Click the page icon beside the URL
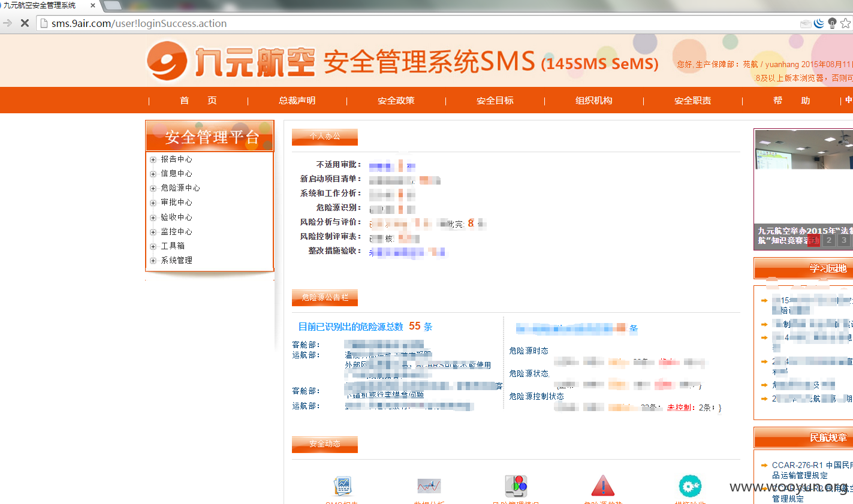 (44, 23)
